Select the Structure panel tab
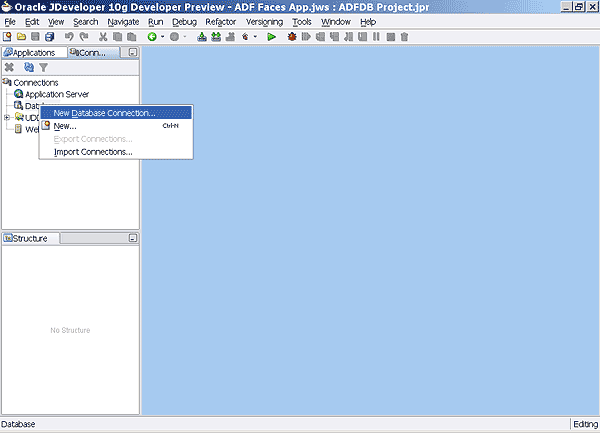600x433 pixels. (x=31, y=238)
